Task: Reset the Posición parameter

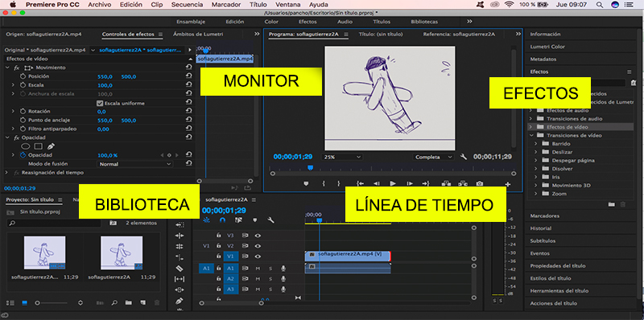Action: pyautogui.click(x=188, y=76)
